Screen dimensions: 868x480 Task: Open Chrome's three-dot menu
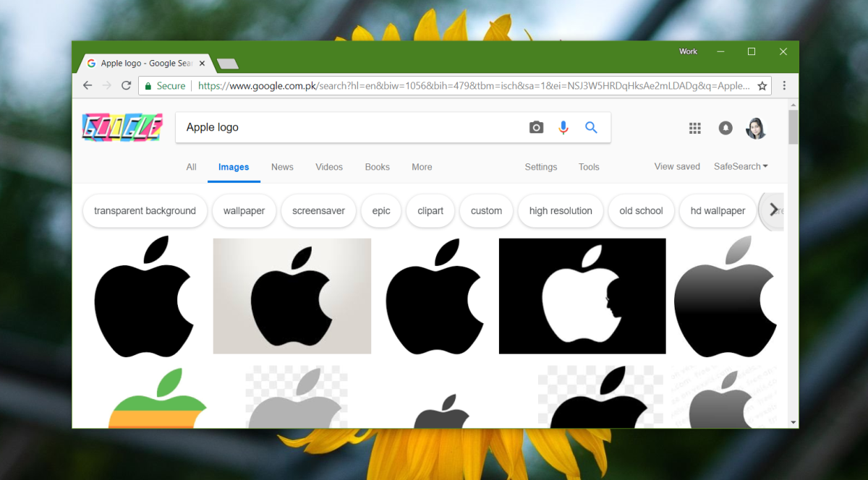click(785, 85)
